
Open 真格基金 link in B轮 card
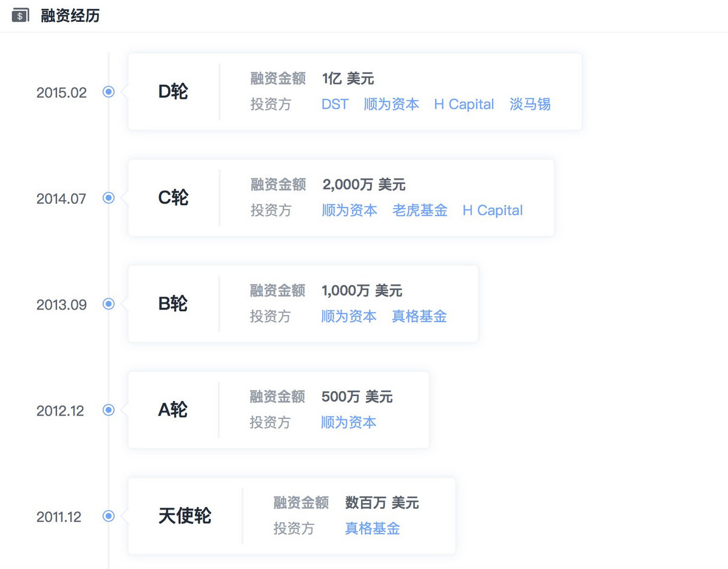[419, 317]
